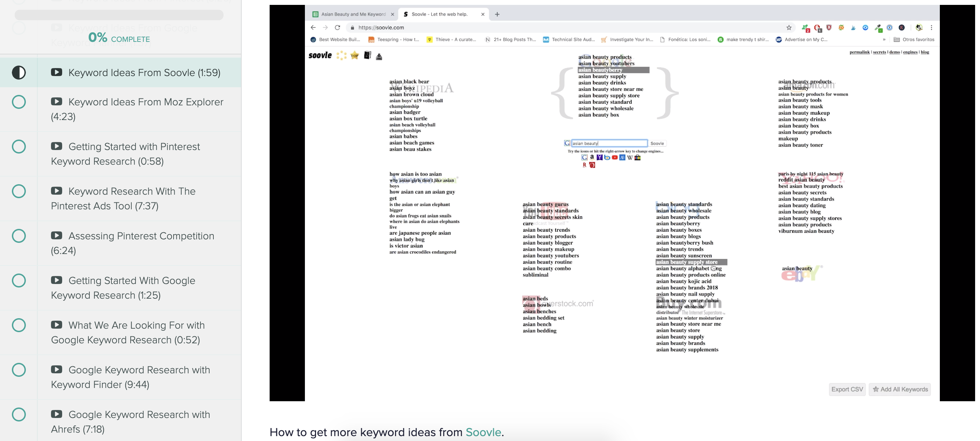Viewport: 980px width, 441px height.
Task: Click Export CSV button
Action: point(847,389)
